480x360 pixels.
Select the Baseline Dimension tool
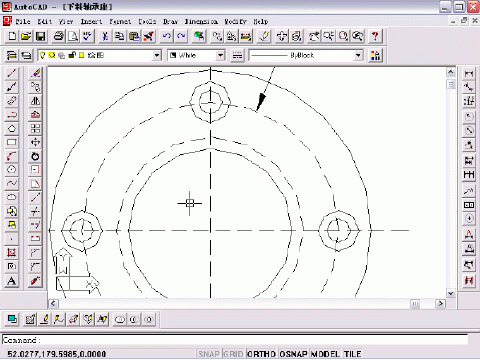(x=469, y=161)
